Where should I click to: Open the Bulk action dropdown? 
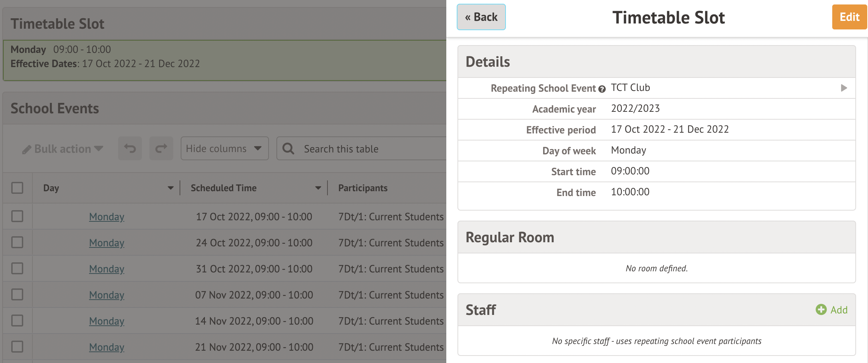pos(63,149)
